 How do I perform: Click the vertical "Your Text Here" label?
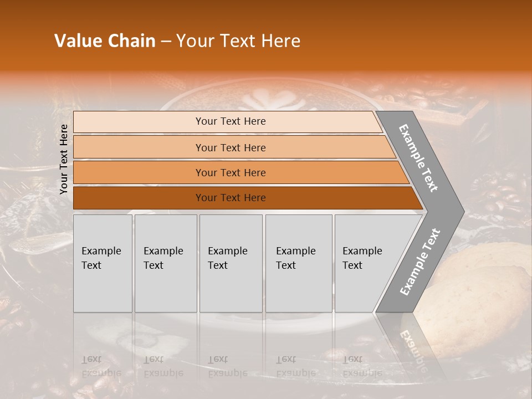tap(64, 159)
